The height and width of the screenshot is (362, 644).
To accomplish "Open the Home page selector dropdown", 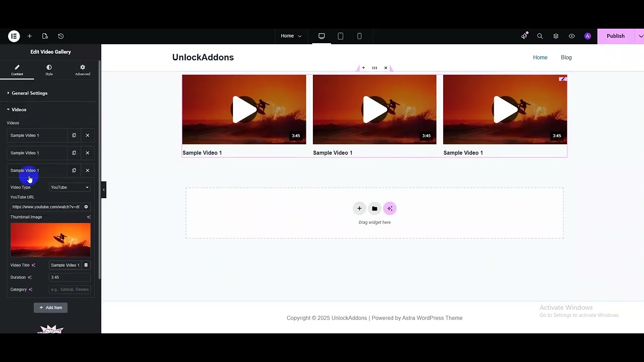I will (x=291, y=36).
